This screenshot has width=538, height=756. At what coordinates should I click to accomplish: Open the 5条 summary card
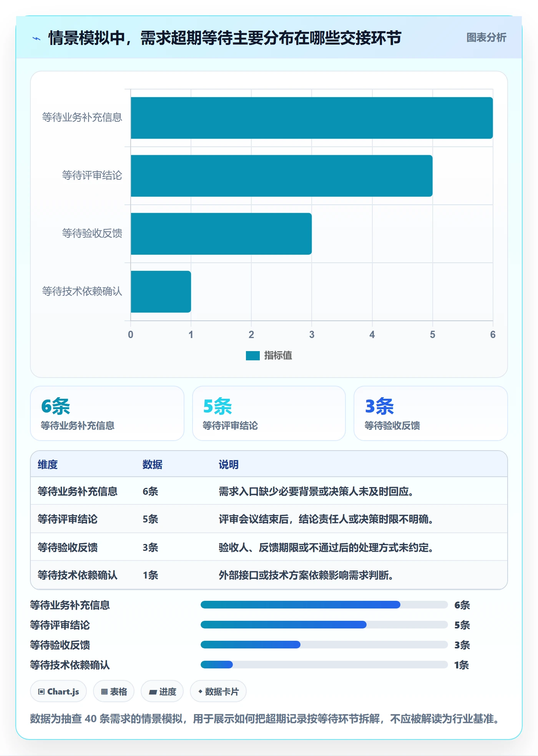click(x=269, y=413)
